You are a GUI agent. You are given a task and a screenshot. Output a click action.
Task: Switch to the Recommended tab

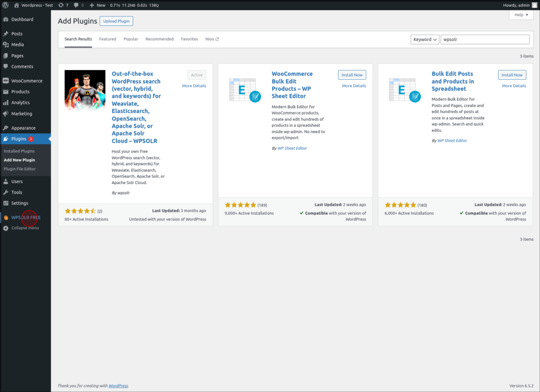159,39
